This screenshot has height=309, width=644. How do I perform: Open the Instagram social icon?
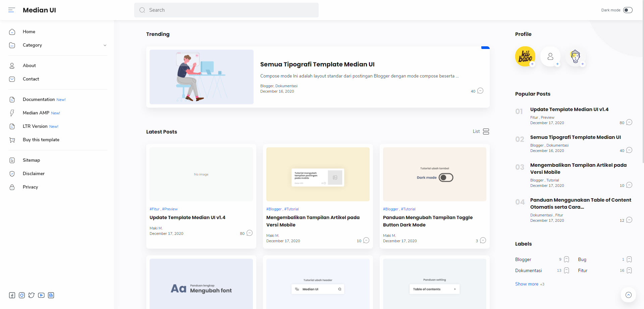pyautogui.click(x=21, y=295)
